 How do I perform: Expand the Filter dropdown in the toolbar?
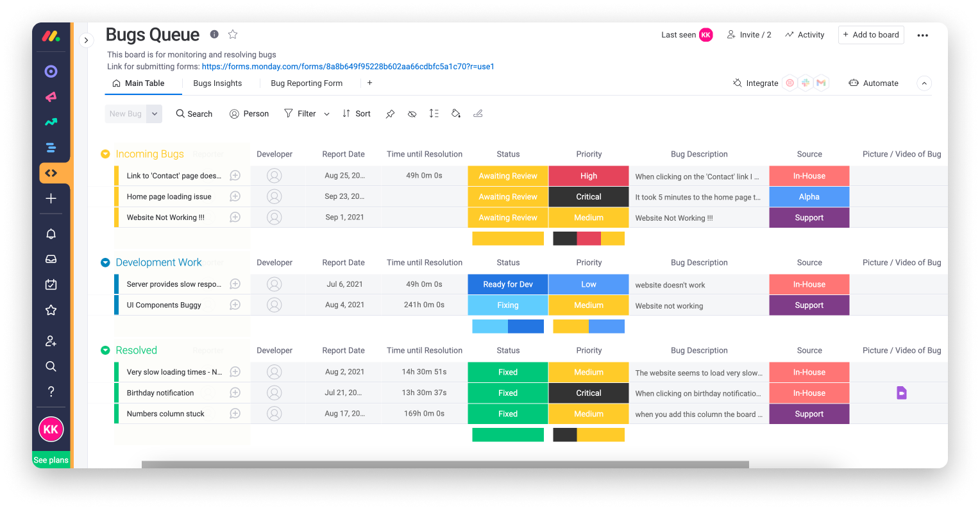pos(326,114)
